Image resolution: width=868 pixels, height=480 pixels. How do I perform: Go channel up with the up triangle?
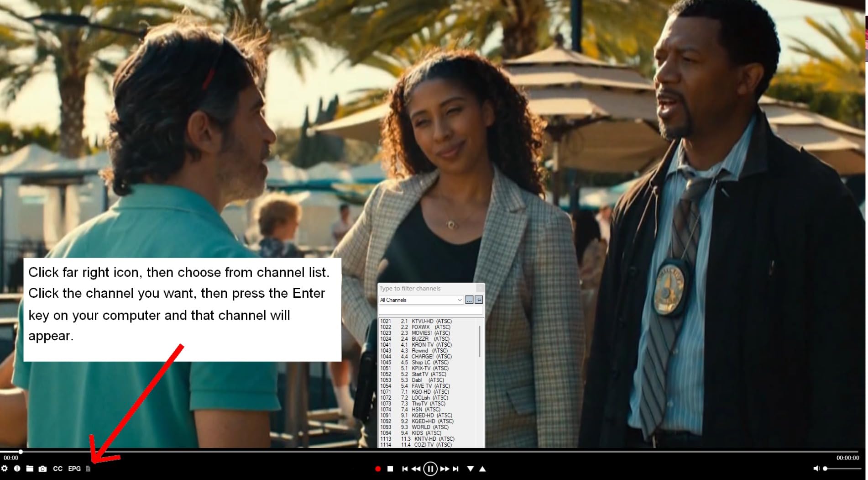click(482, 469)
